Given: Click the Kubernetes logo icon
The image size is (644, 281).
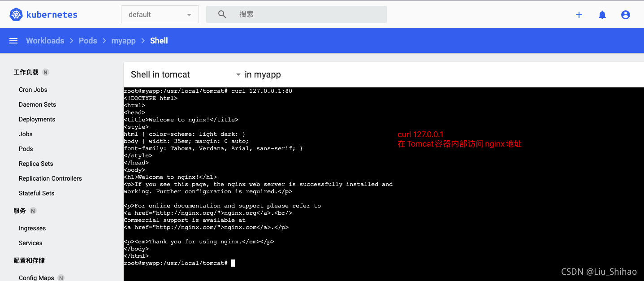Looking at the screenshot, I should click(x=16, y=14).
